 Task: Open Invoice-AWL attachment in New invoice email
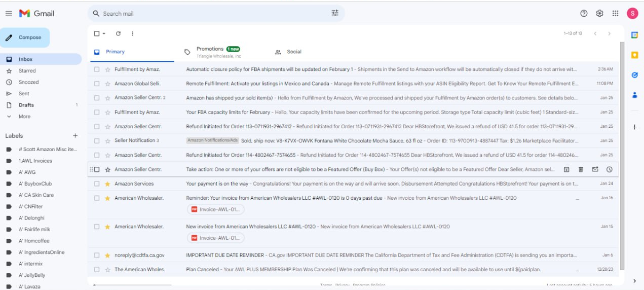[x=216, y=238]
